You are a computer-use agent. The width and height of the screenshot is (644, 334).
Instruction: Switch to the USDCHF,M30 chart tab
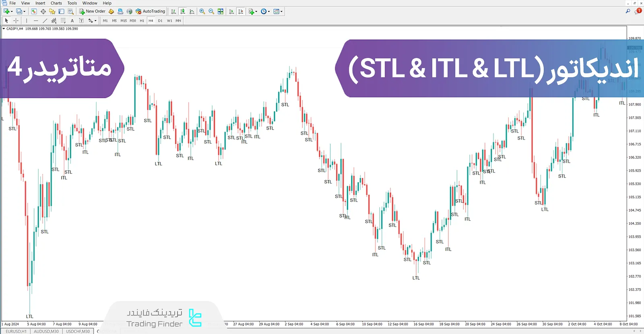pyautogui.click(x=78, y=331)
